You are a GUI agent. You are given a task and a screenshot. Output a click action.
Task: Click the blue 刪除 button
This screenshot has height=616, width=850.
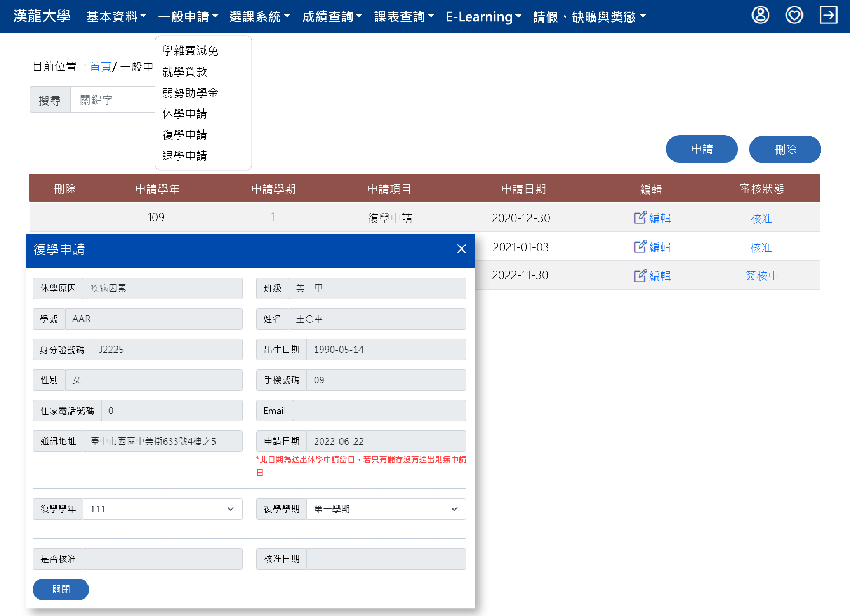point(785,149)
